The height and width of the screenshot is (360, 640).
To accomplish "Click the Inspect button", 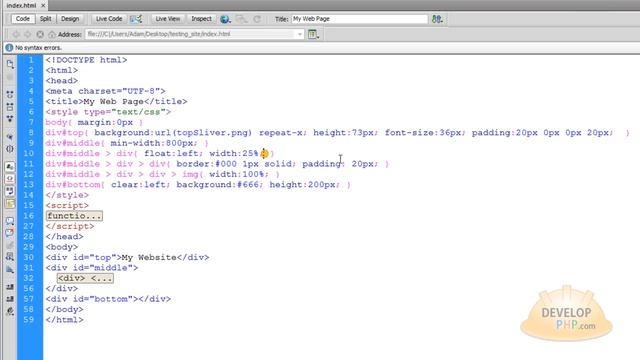I will (202, 19).
